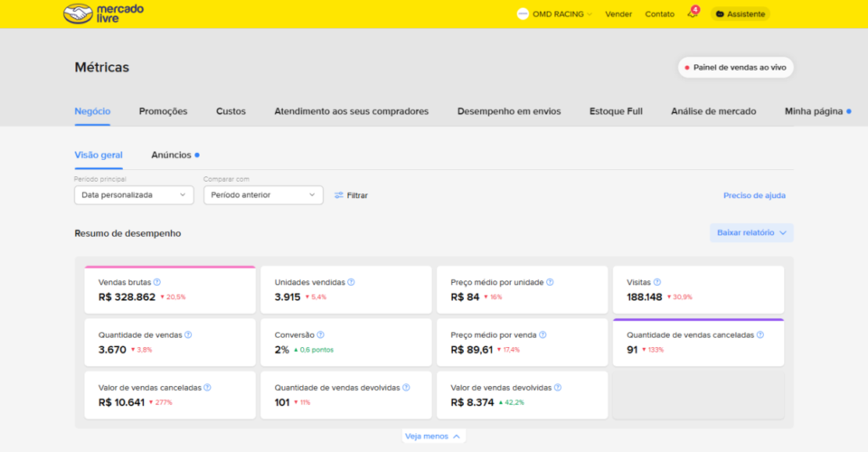Open Painel de vendas ao vivo
The height and width of the screenshot is (452, 868).
tap(736, 68)
